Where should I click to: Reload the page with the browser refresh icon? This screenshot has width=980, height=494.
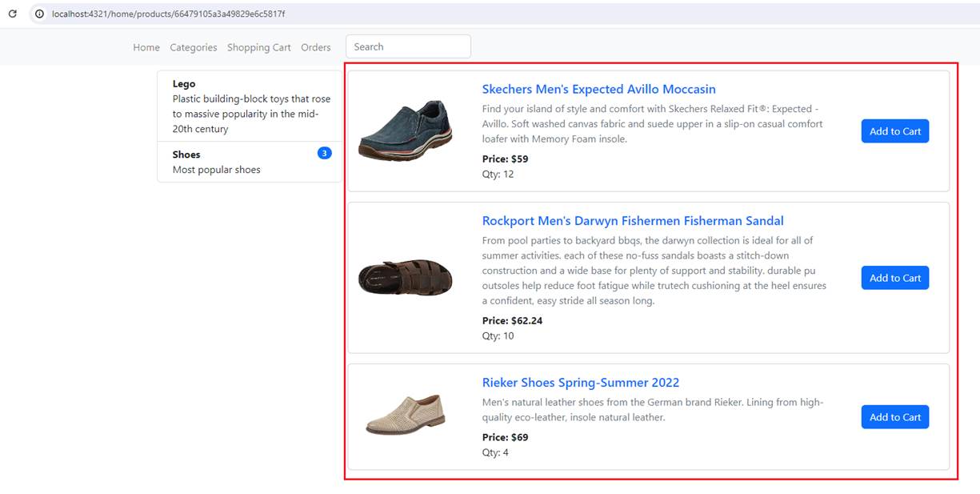(12, 14)
